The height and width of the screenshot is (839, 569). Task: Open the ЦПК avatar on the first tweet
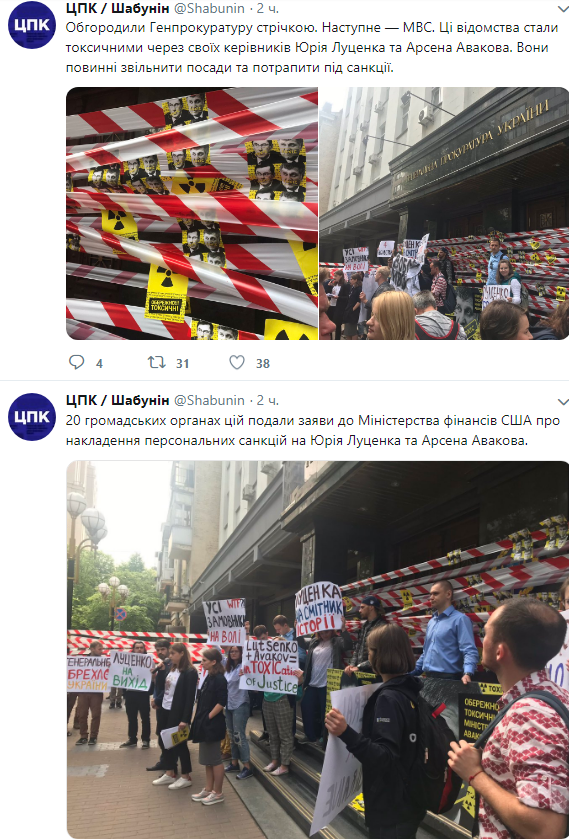[32, 25]
